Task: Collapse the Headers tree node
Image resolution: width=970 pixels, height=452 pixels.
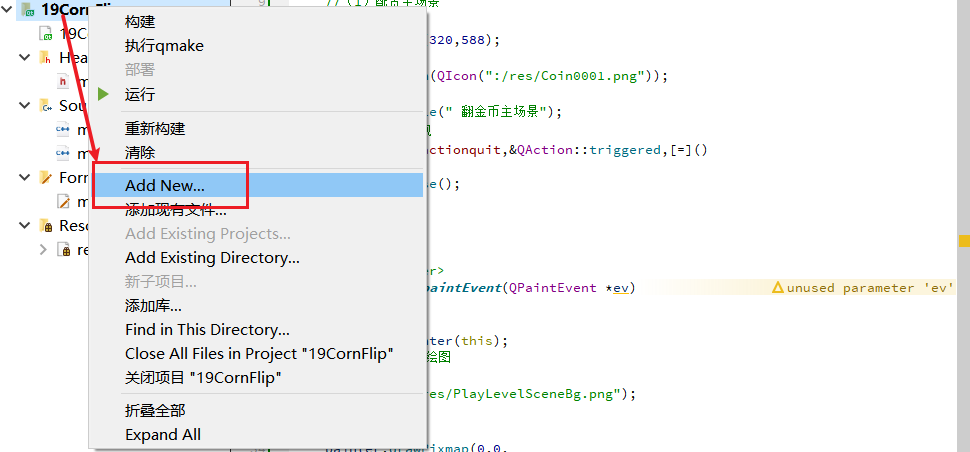Action: pyautogui.click(x=25, y=58)
